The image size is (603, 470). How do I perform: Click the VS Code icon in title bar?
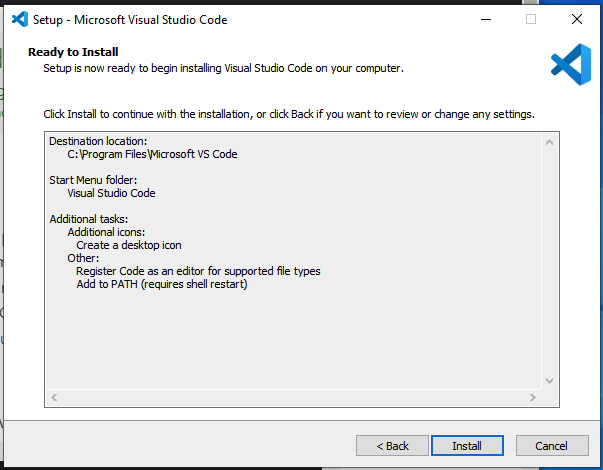tap(19, 19)
